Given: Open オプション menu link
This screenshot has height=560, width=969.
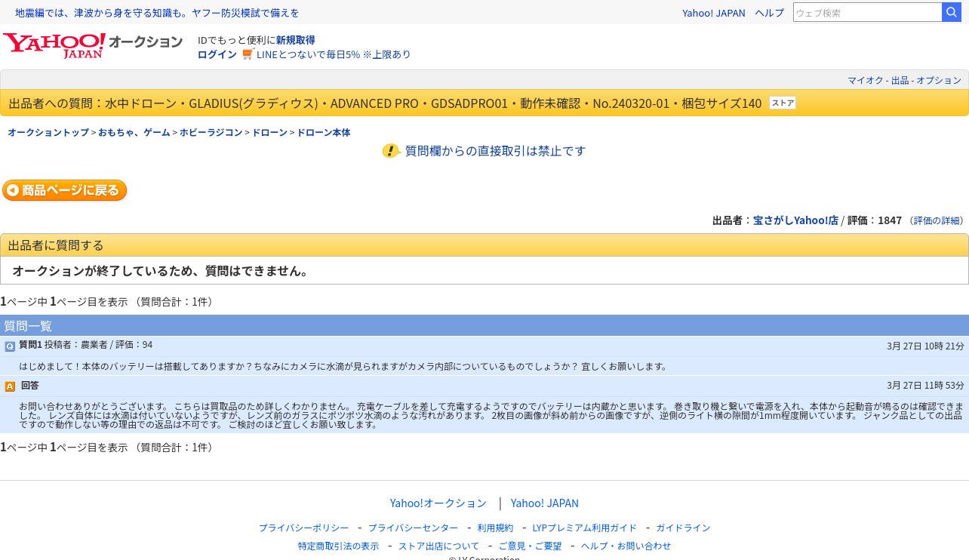Looking at the screenshot, I should (939, 80).
